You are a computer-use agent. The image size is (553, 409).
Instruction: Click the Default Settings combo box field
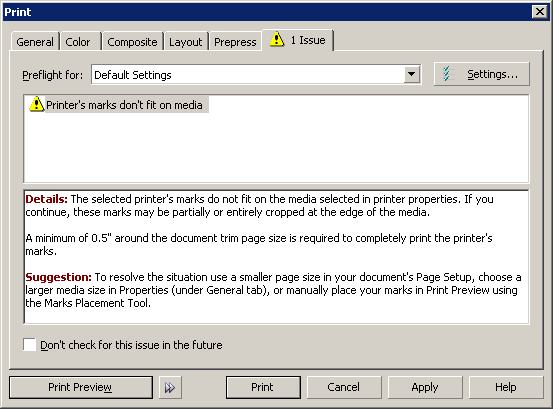click(x=256, y=74)
